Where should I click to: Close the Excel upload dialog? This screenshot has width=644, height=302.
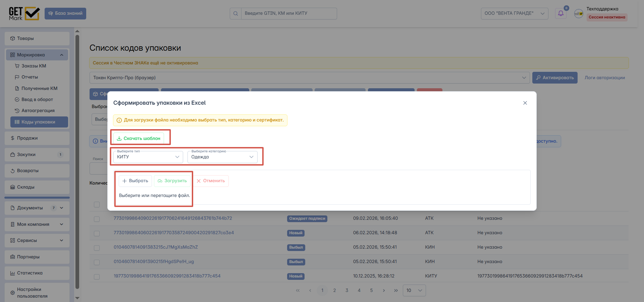pyautogui.click(x=525, y=103)
